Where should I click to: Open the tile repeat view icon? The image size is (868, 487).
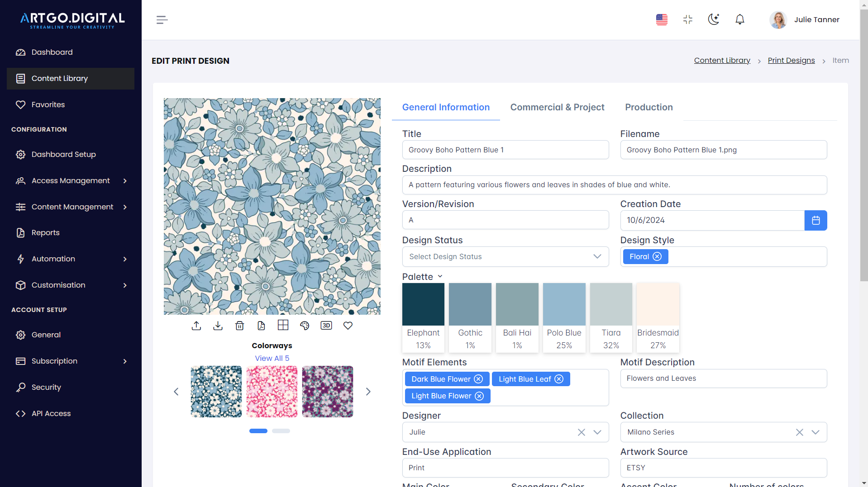[x=283, y=325]
